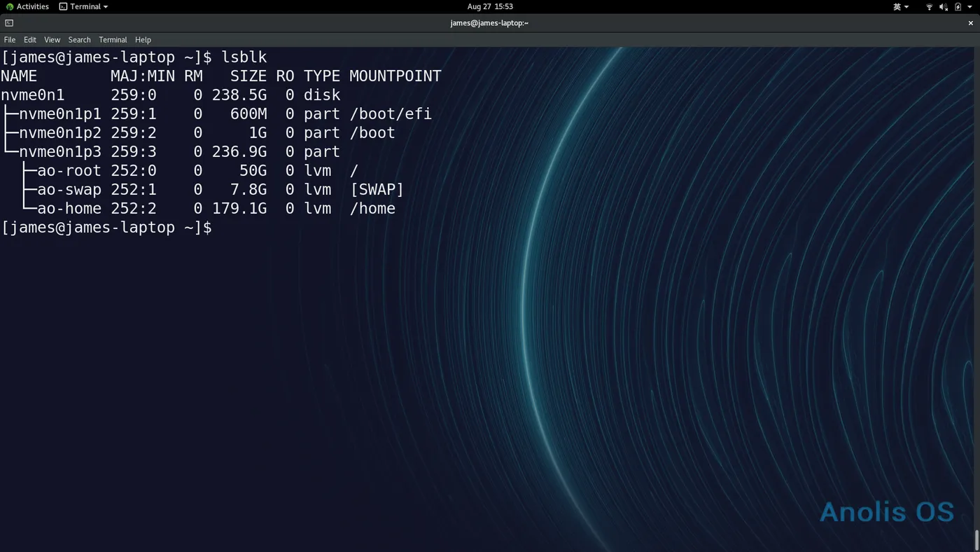Click the volume muted icon
980x552 pixels.
click(x=943, y=6)
